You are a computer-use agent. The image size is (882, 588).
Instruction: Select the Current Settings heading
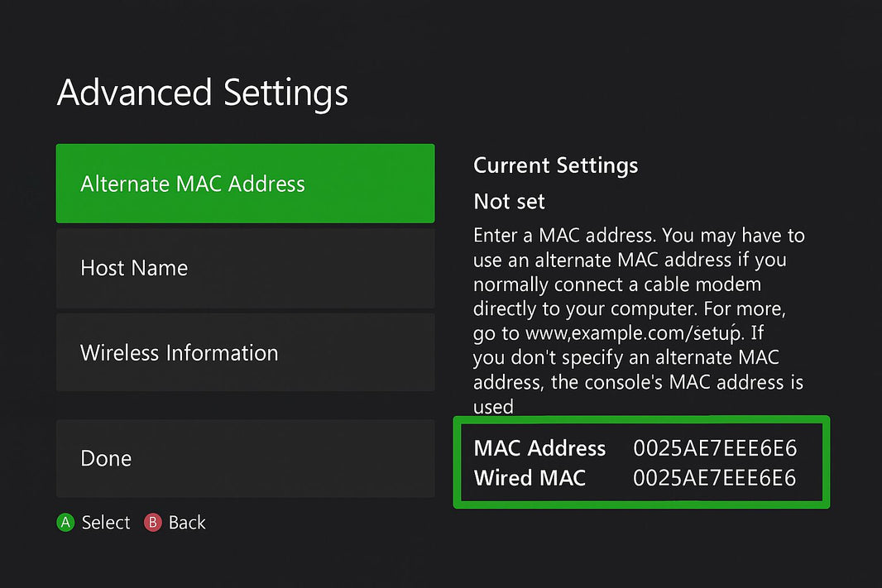[555, 165]
